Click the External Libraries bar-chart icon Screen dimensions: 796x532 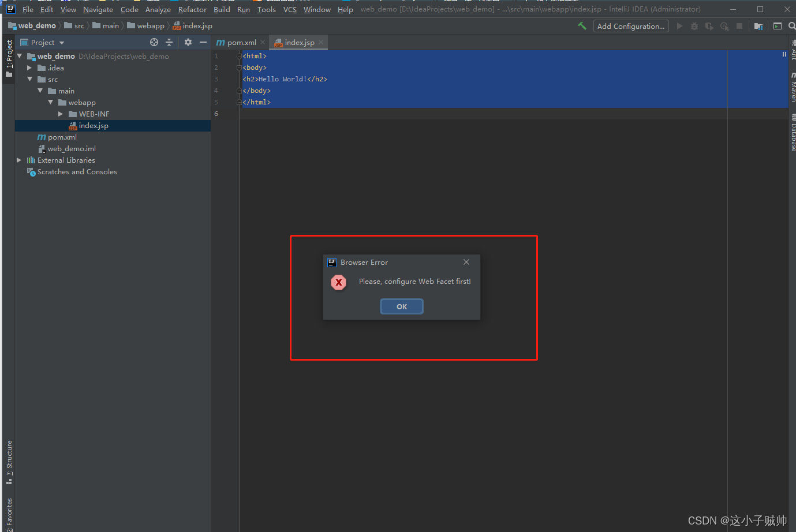click(x=31, y=160)
